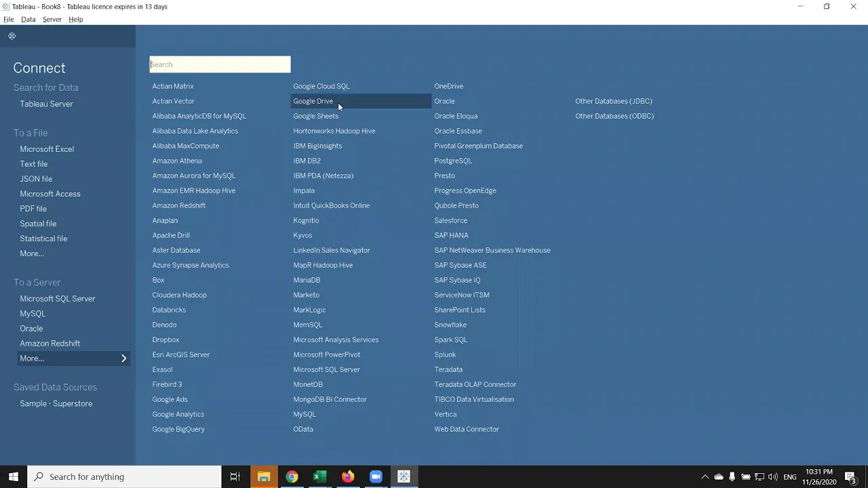Choose Dropbox connector
Image resolution: width=868 pixels, height=488 pixels.
(165, 340)
